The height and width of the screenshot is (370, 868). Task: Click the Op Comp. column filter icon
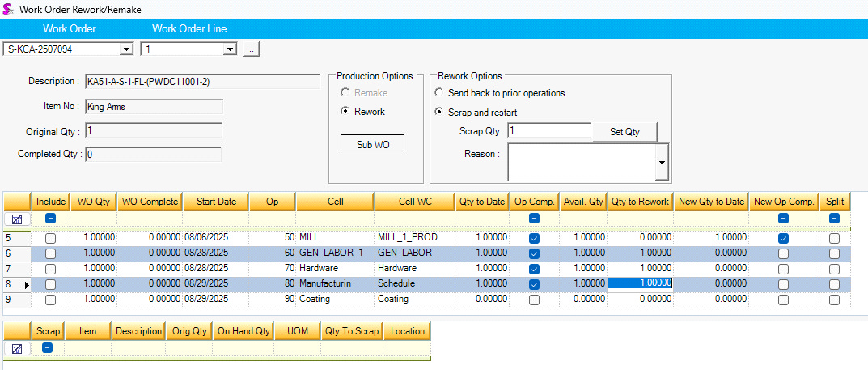(x=534, y=219)
